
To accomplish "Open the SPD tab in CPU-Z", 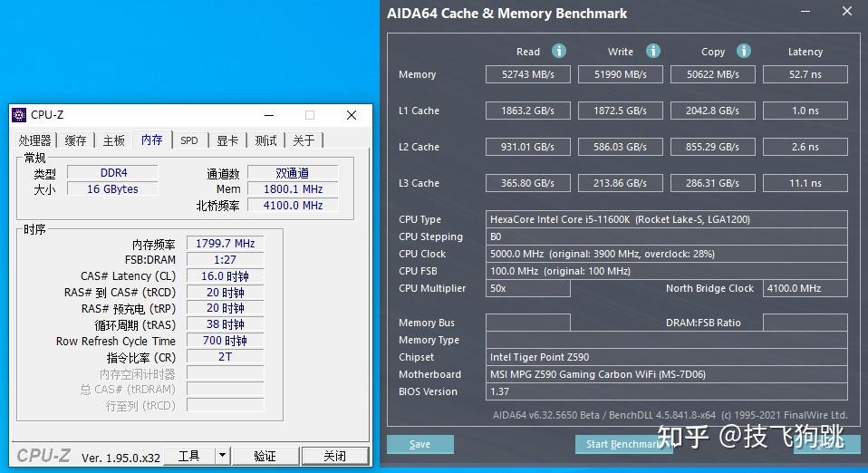I will tap(188, 140).
